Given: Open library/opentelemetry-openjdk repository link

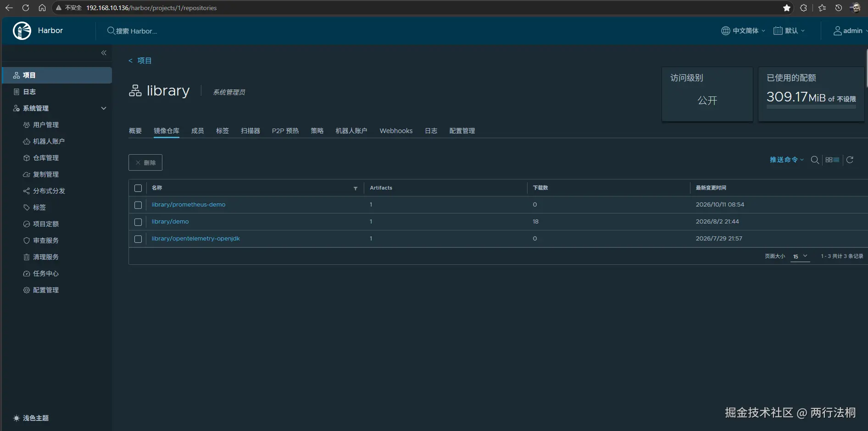Looking at the screenshot, I should (196, 239).
